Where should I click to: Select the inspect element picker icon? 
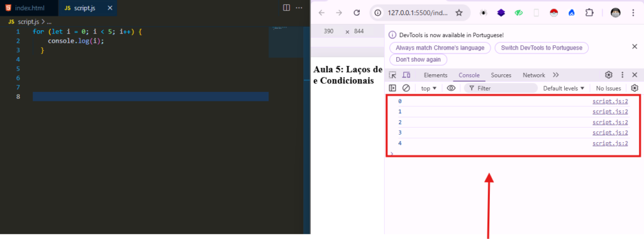pyautogui.click(x=393, y=75)
